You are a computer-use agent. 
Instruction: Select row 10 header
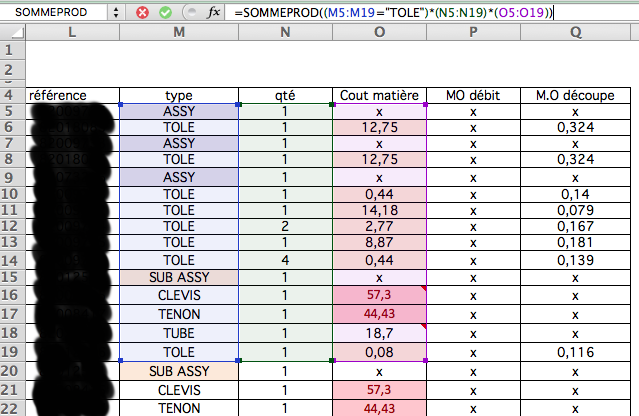pos(13,194)
